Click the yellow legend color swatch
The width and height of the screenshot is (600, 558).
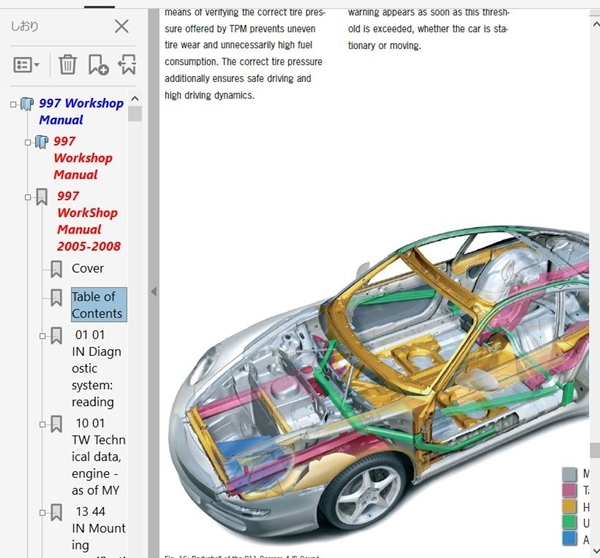(x=569, y=506)
